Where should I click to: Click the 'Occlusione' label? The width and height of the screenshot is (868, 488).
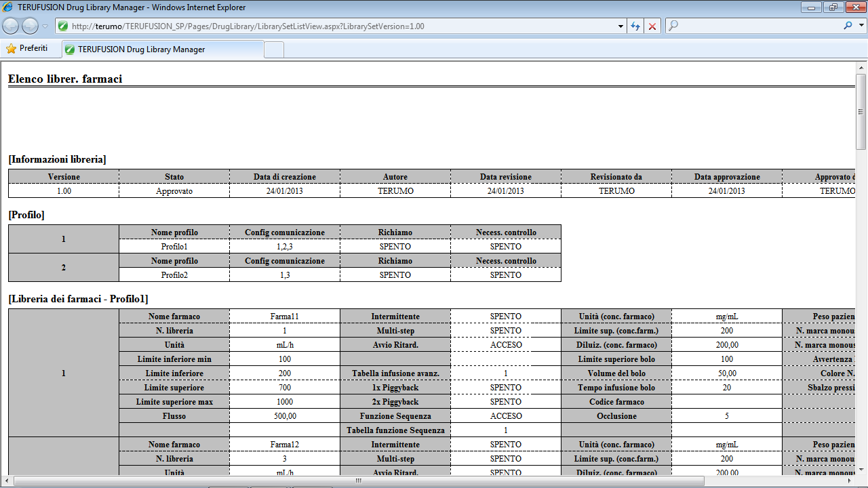(x=616, y=416)
